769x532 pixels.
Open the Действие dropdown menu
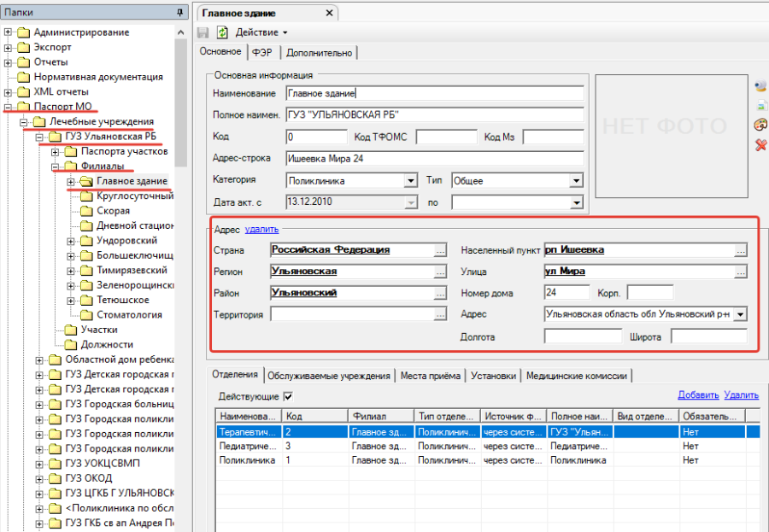point(261,32)
